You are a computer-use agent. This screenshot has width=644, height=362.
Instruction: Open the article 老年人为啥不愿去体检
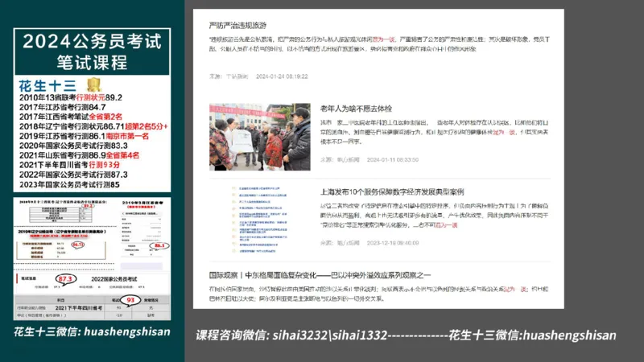coord(356,109)
